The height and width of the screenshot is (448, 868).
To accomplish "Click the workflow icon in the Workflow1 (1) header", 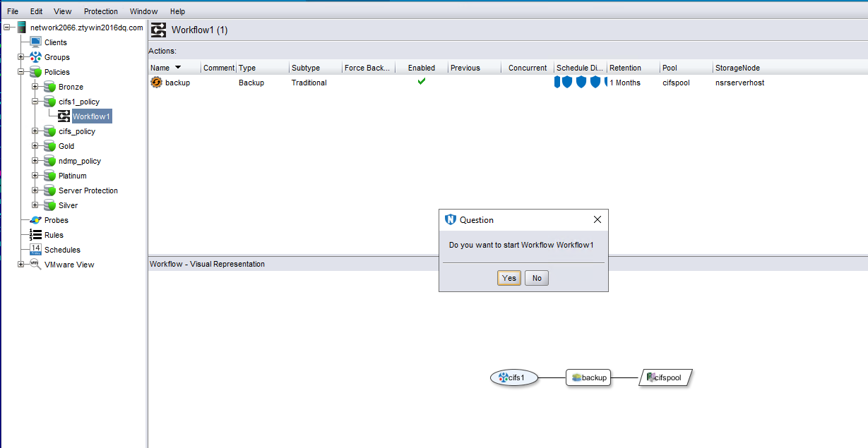I will point(159,30).
